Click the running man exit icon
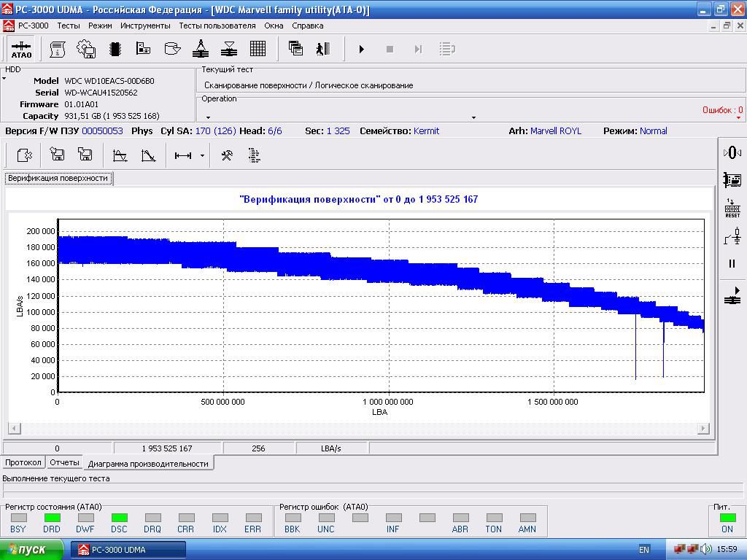This screenshot has width=747, height=560. 323,49
